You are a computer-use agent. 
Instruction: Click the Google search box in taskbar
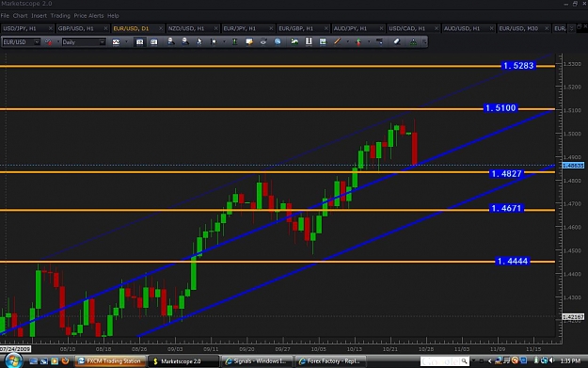444,361
